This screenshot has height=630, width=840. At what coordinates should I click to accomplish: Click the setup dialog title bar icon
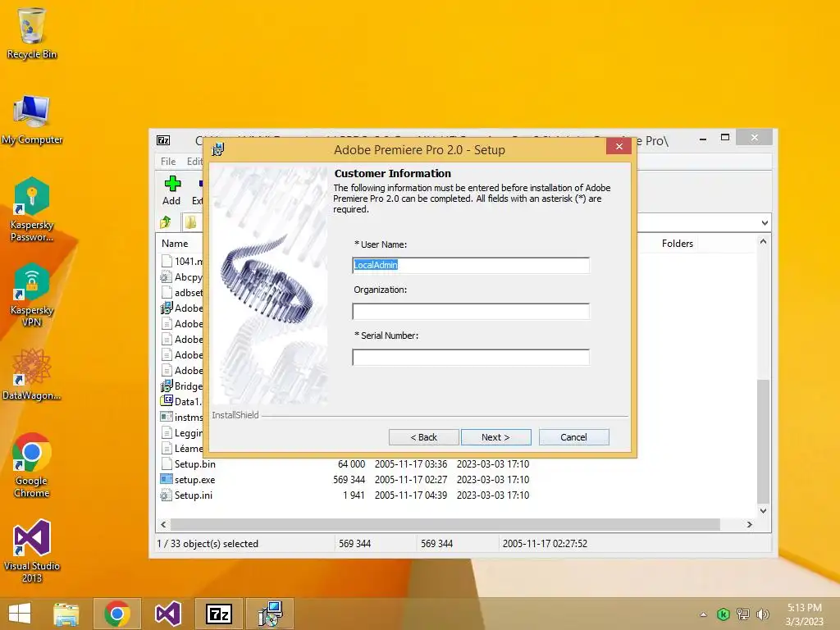(x=218, y=149)
